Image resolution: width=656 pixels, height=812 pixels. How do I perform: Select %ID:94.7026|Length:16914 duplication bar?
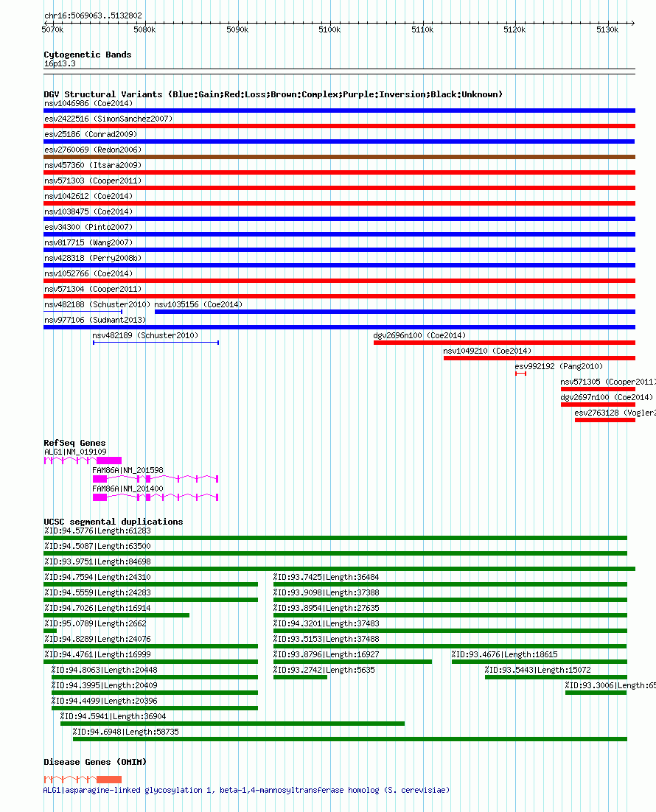pos(116,615)
